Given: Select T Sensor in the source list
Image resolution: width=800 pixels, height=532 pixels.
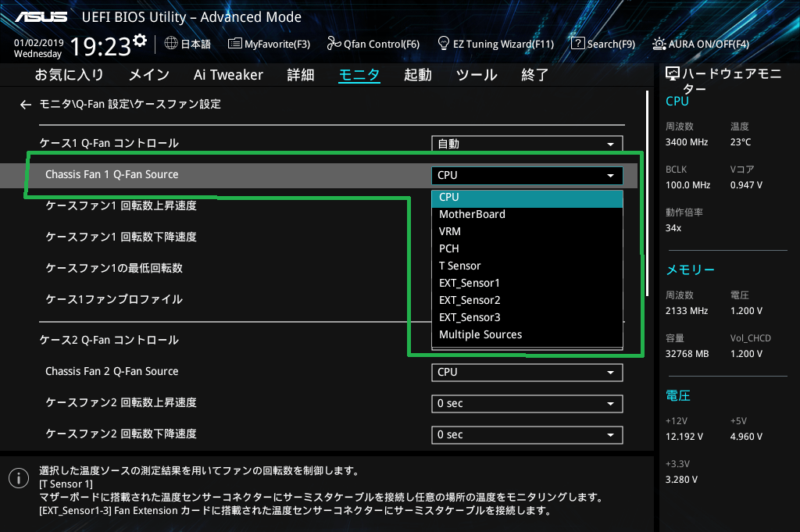Looking at the screenshot, I should coord(527,266).
